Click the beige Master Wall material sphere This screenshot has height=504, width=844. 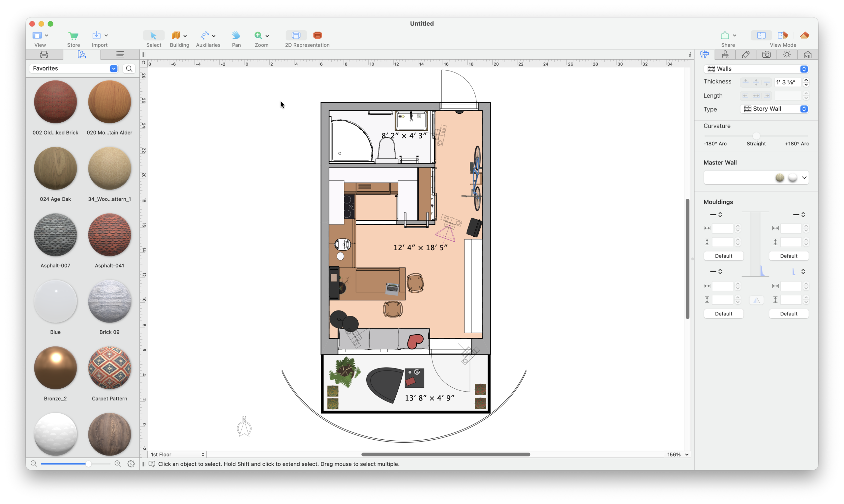[x=779, y=178]
